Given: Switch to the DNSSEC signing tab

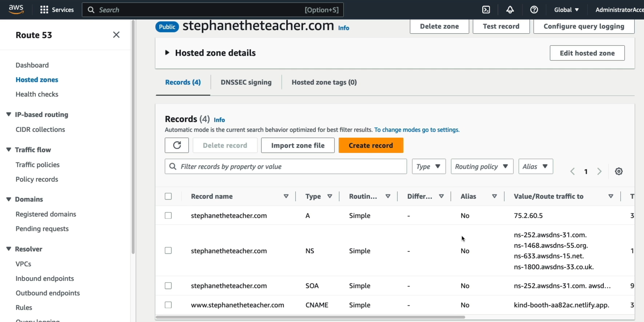Looking at the screenshot, I should [246, 82].
